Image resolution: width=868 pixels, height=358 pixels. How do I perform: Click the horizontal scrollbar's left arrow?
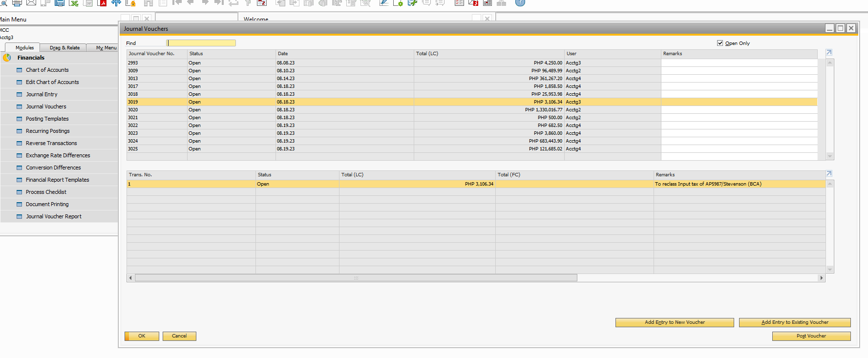(130, 278)
